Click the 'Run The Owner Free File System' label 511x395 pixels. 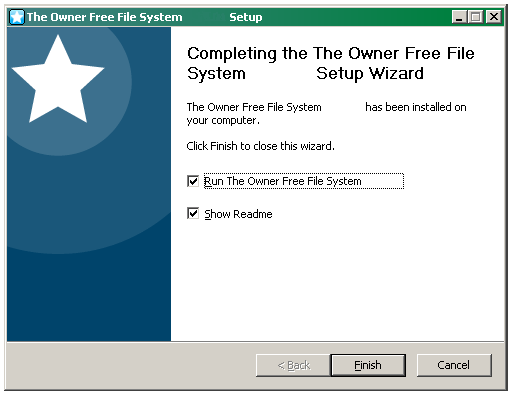click(283, 181)
